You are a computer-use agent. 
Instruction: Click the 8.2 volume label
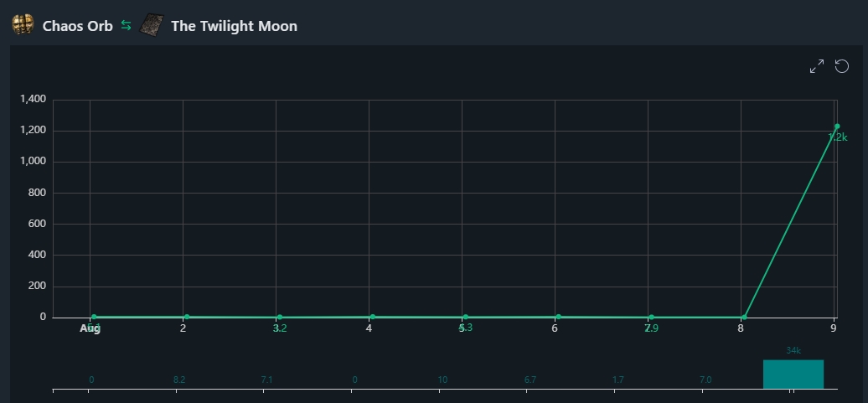point(179,380)
